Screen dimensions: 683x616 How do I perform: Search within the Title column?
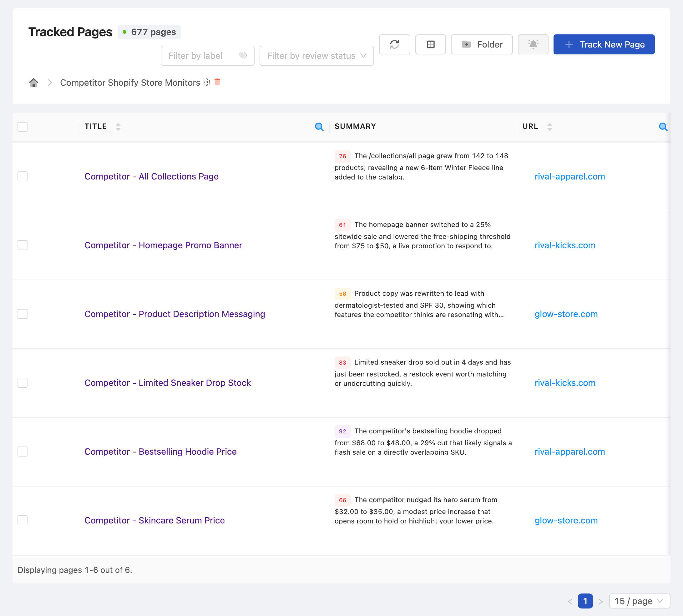[x=319, y=127]
